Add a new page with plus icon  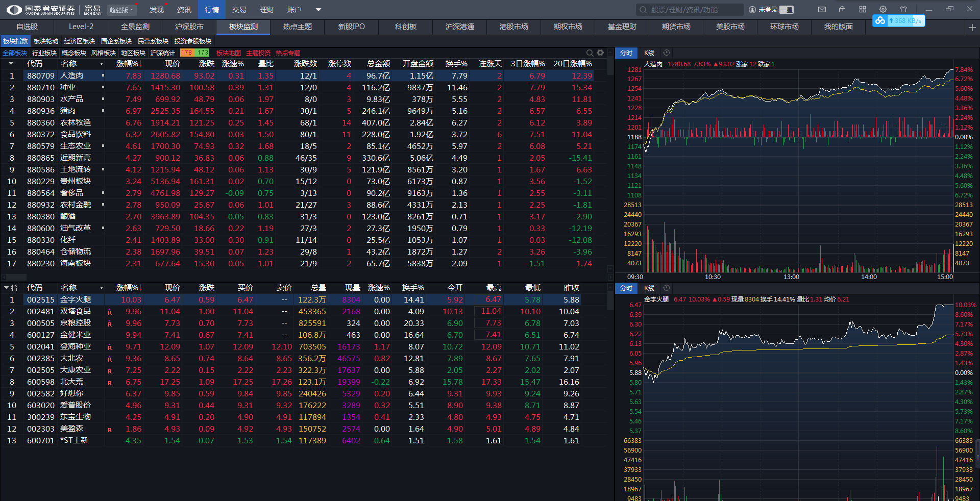(x=972, y=28)
